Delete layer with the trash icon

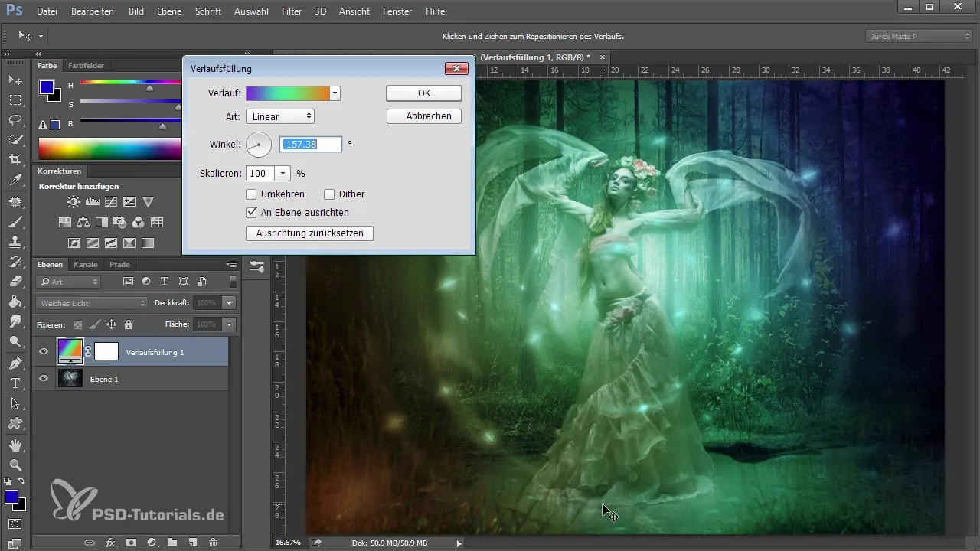(214, 543)
